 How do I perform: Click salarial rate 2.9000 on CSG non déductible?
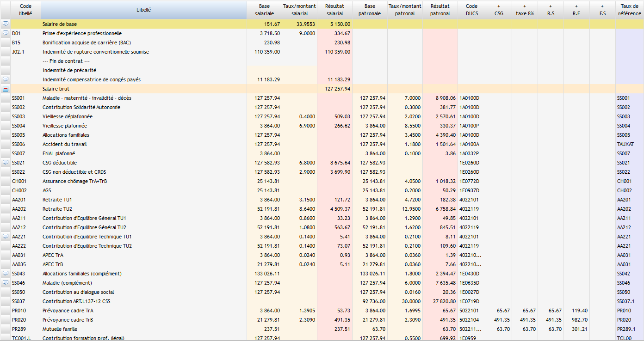coord(307,172)
